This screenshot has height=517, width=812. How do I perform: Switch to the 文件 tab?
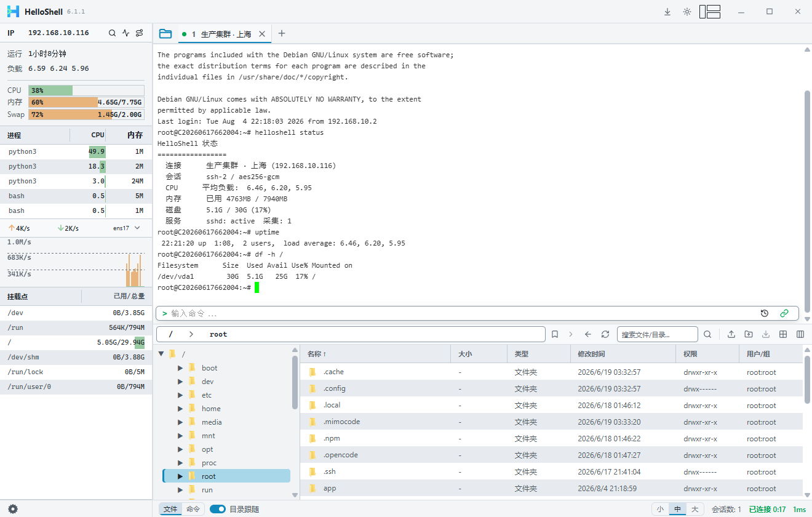[x=170, y=509]
